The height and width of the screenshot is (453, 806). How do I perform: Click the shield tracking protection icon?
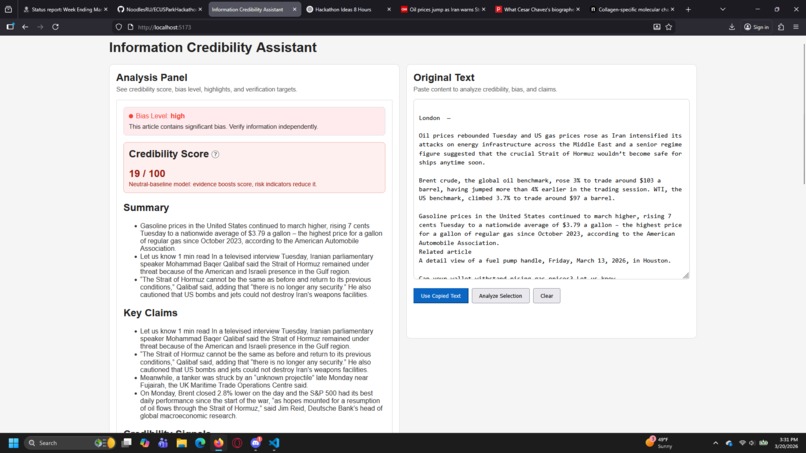pos(119,27)
